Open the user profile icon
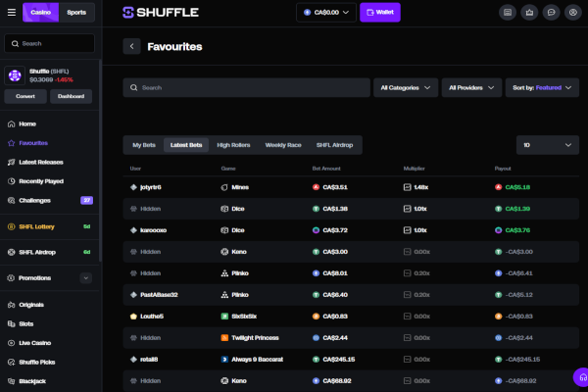This screenshot has width=588, height=392. pos(572,13)
